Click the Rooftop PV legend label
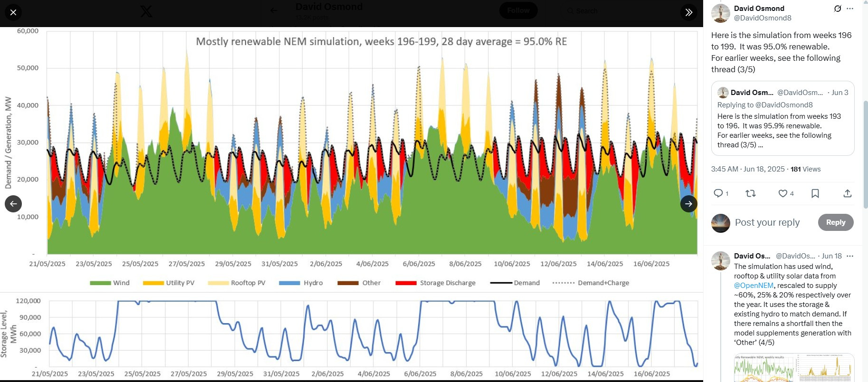The height and width of the screenshot is (382, 868). [x=248, y=283]
